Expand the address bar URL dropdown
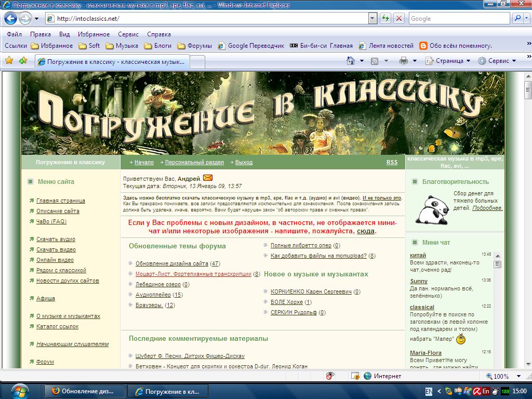Image resolution: width=532 pixels, height=399 pixels. (372, 19)
